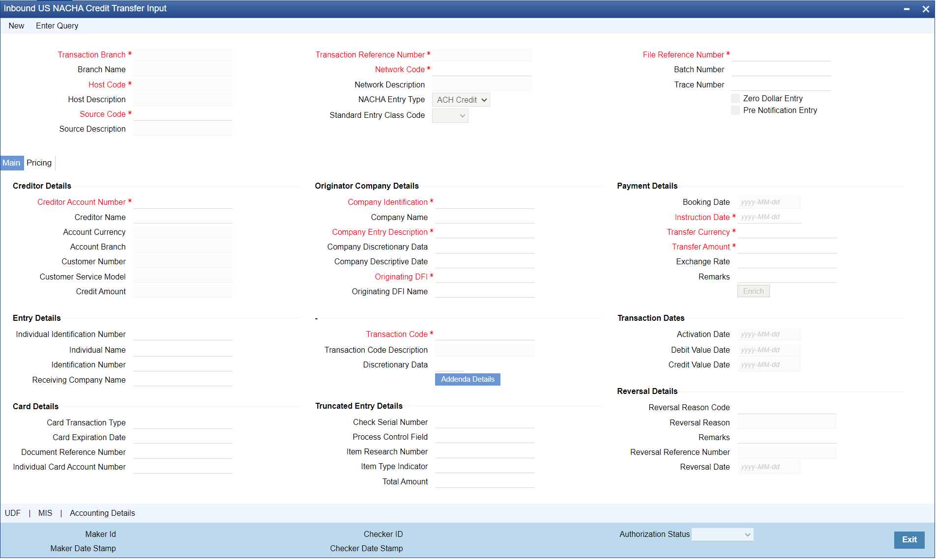The image size is (937, 560).
Task: Click the Card Transaction Type field
Action: pos(183,423)
